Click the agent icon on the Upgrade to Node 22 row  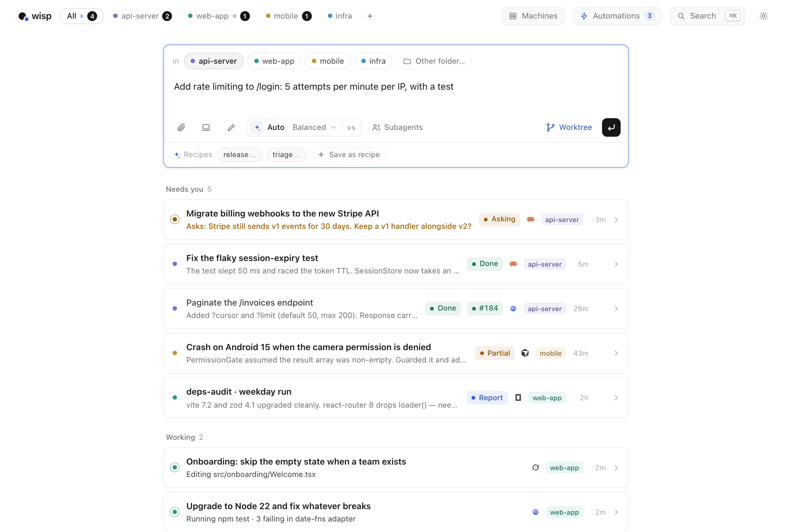pyautogui.click(x=536, y=512)
